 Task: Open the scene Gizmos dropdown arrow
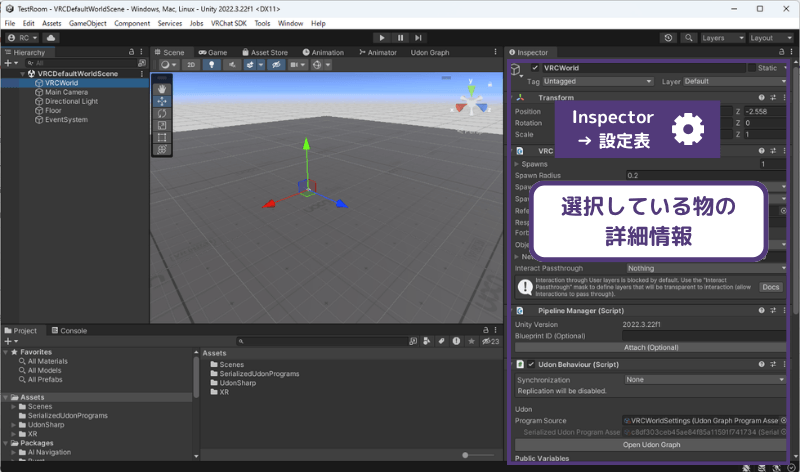[x=328, y=65]
